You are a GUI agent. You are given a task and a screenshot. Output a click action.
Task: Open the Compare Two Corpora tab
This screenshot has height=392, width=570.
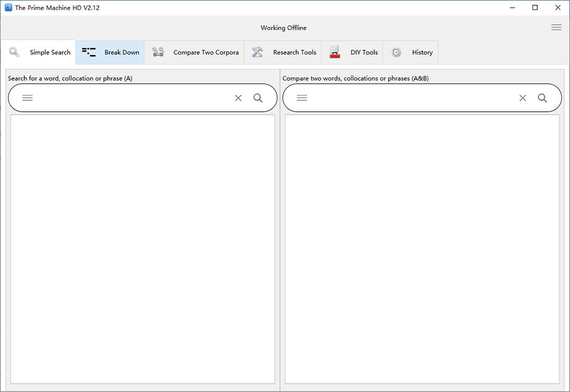coord(194,52)
